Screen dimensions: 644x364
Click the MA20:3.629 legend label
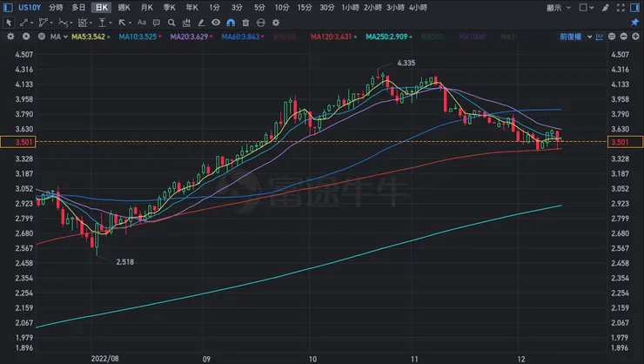click(x=191, y=37)
